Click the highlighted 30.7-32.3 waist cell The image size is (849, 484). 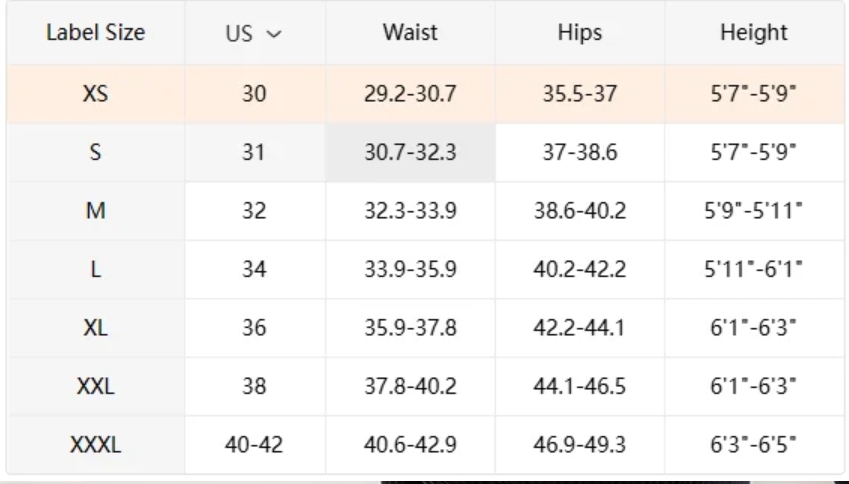(410, 154)
